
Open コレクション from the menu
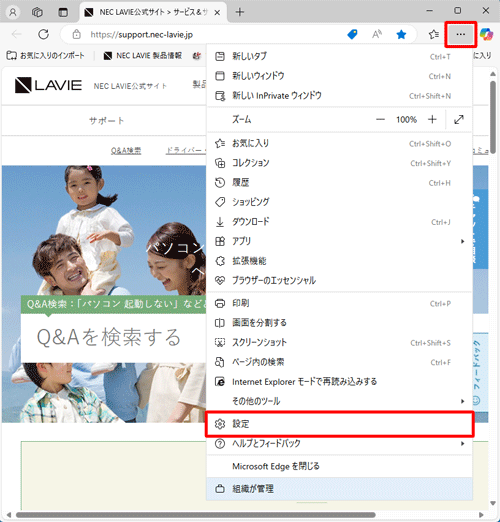tap(339, 163)
